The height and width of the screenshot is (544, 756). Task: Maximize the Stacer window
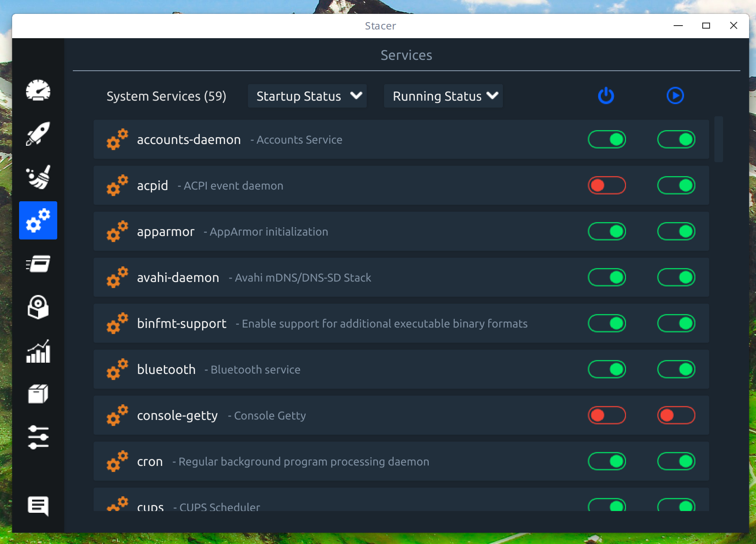click(706, 26)
